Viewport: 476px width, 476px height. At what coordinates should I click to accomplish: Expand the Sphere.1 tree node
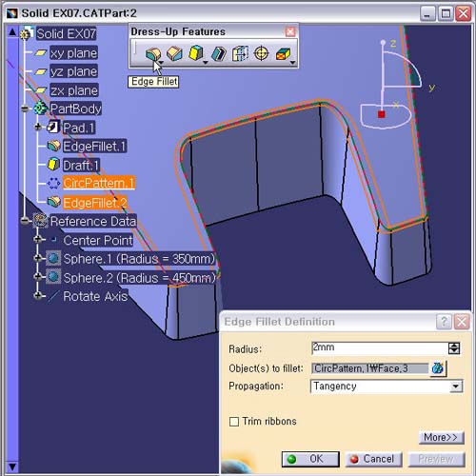pyautogui.click(x=38, y=258)
